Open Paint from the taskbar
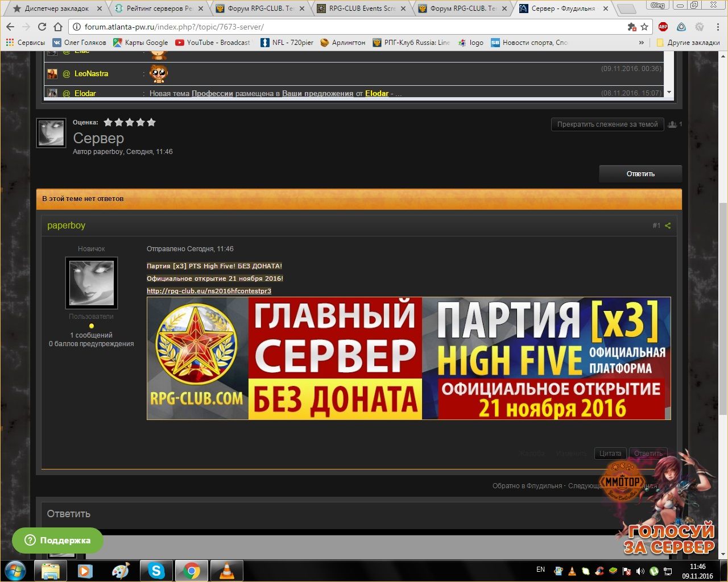The height and width of the screenshot is (582, 728). pyautogui.click(x=121, y=571)
